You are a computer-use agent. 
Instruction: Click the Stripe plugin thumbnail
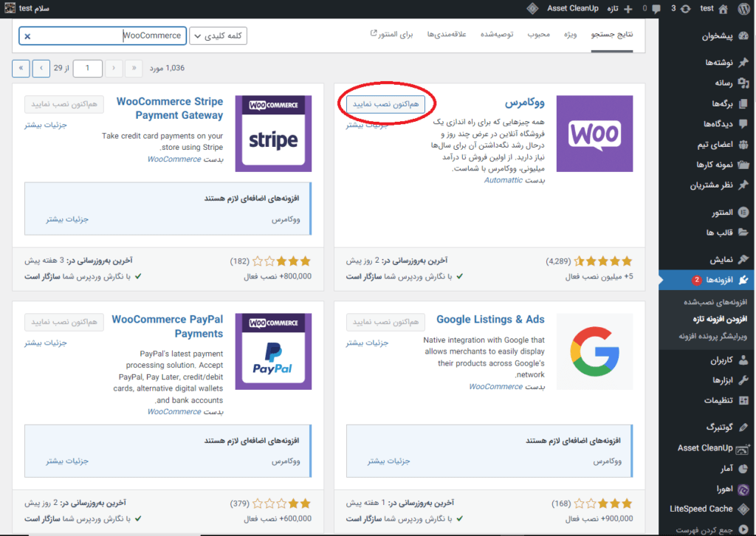click(273, 134)
